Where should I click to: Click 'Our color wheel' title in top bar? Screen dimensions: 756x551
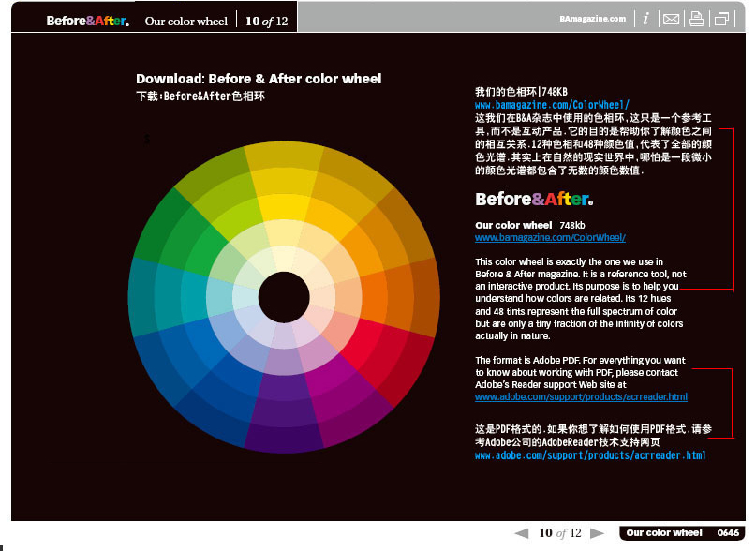pyautogui.click(x=185, y=21)
